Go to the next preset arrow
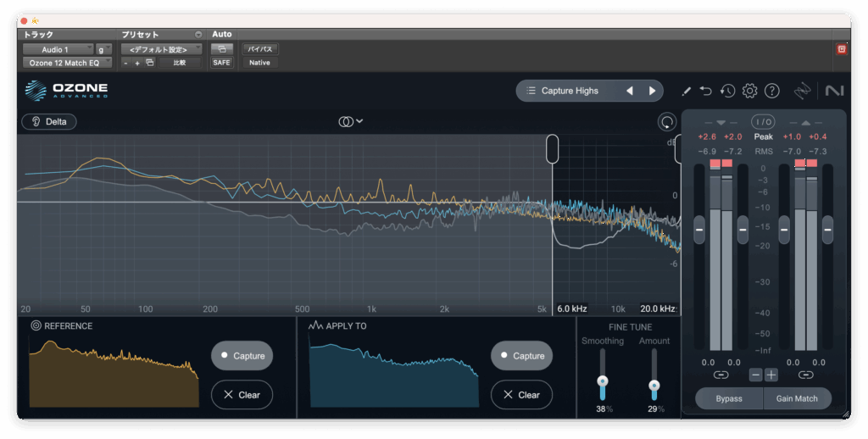868x439 pixels. 652,91
